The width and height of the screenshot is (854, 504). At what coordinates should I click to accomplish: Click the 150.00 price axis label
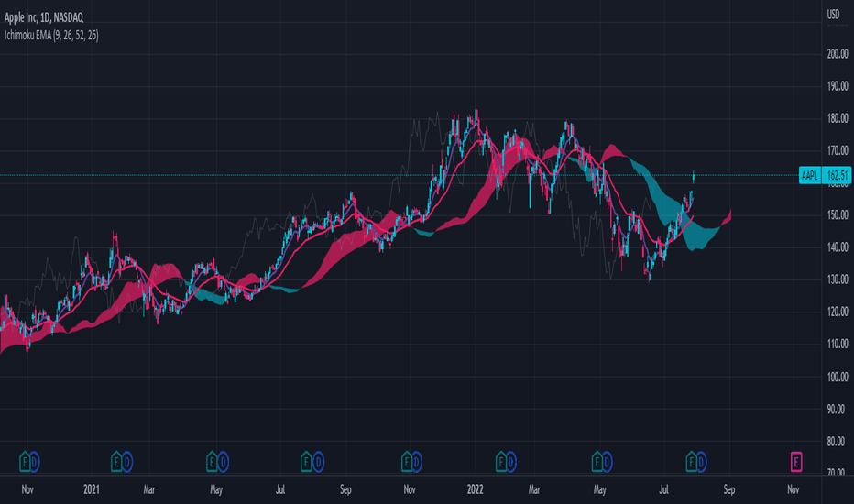[x=838, y=215]
